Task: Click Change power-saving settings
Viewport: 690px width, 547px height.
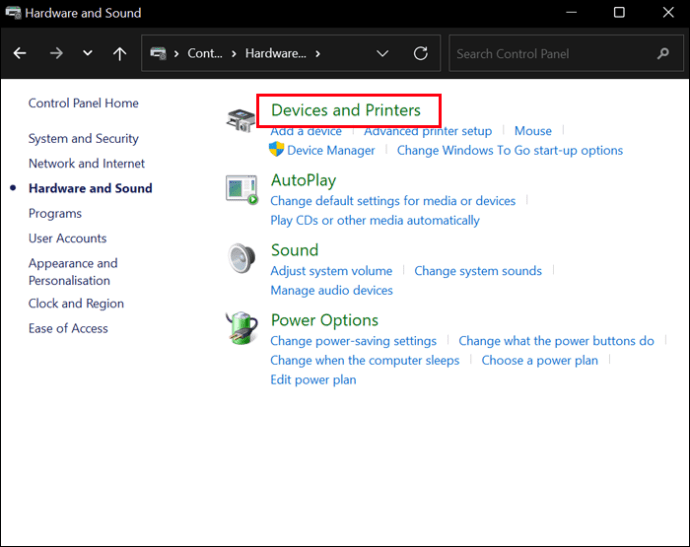Action: [353, 341]
